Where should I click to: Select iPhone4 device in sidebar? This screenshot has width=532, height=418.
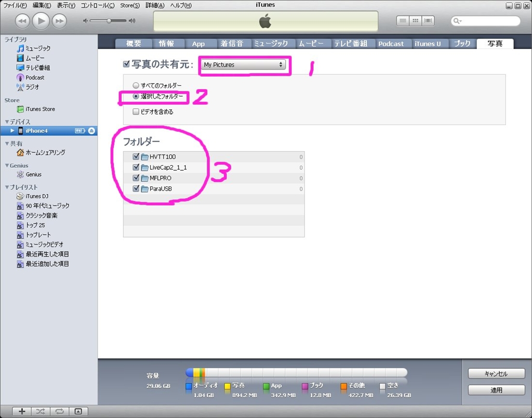point(48,131)
